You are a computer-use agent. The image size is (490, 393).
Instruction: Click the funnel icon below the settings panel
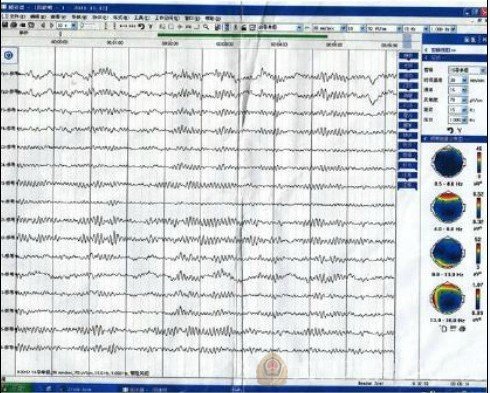[459, 130]
